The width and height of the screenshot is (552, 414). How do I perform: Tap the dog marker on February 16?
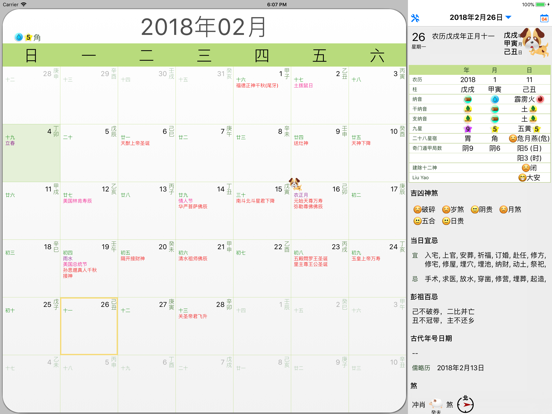tap(295, 184)
